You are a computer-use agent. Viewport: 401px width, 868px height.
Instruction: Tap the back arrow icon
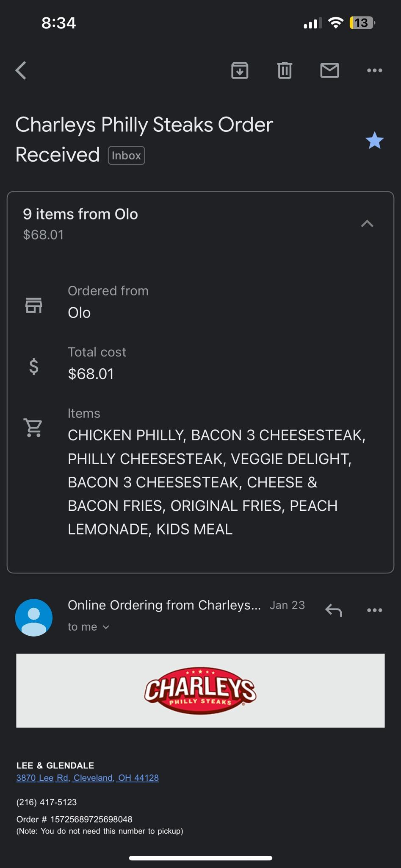[21, 70]
